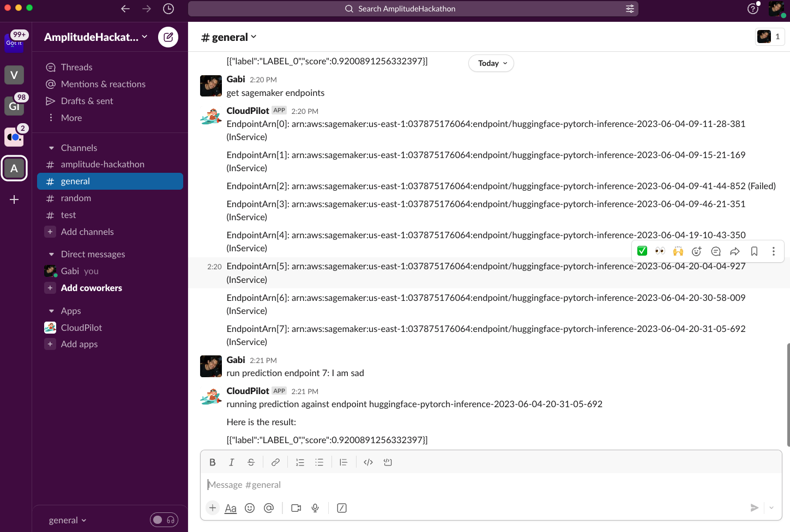Toggle the formatting toolbar with Aa
The width and height of the screenshot is (790, 532).
click(x=231, y=508)
